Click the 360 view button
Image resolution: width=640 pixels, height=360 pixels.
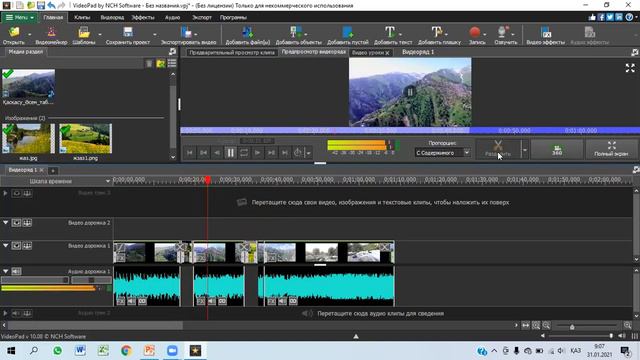click(x=557, y=149)
